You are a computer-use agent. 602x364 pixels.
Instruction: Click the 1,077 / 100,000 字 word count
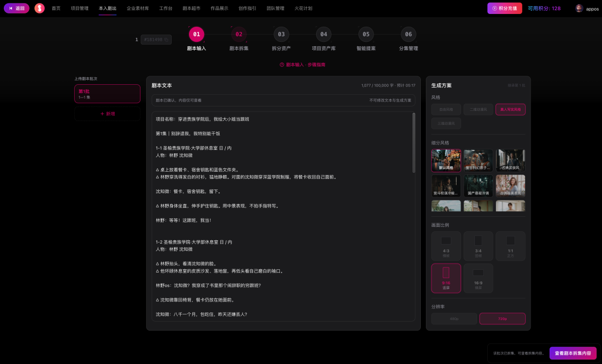click(377, 85)
